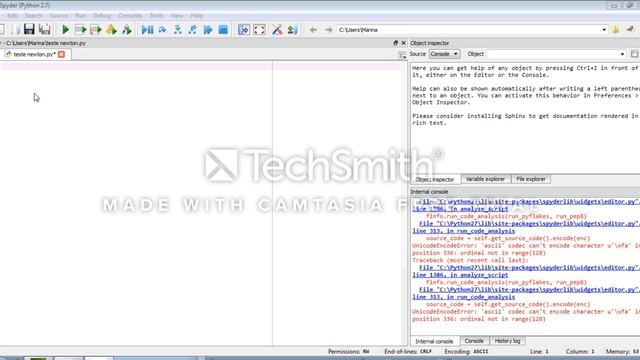Click the Re-run last script icon
The image size is (640, 360).
click(x=127, y=29)
